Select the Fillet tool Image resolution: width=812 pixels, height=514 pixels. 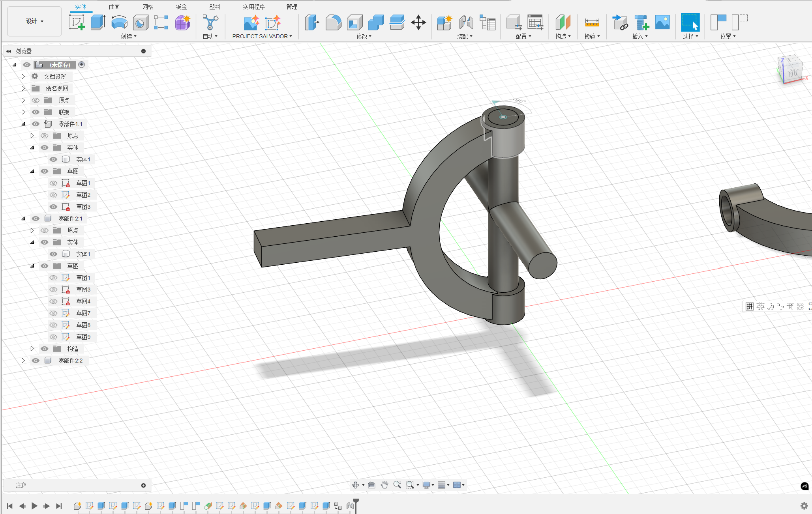pyautogui.click(x=333, y=22)
